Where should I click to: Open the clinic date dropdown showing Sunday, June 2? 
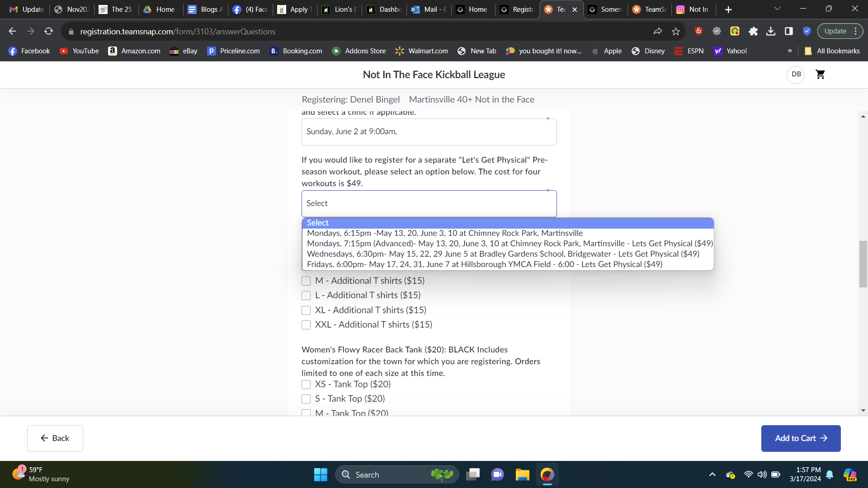[429, 132]
